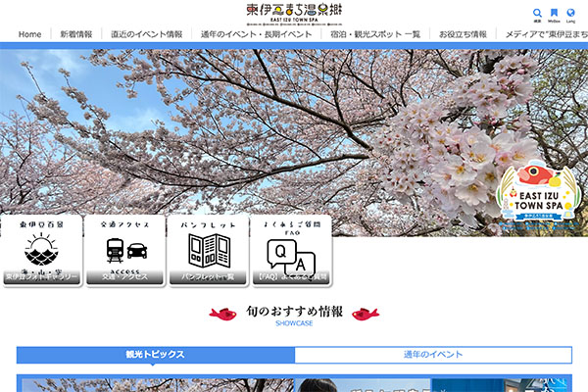Screen dimensions: 588x392
Task: Click the search magnifier icon
Action: [537, 13]
